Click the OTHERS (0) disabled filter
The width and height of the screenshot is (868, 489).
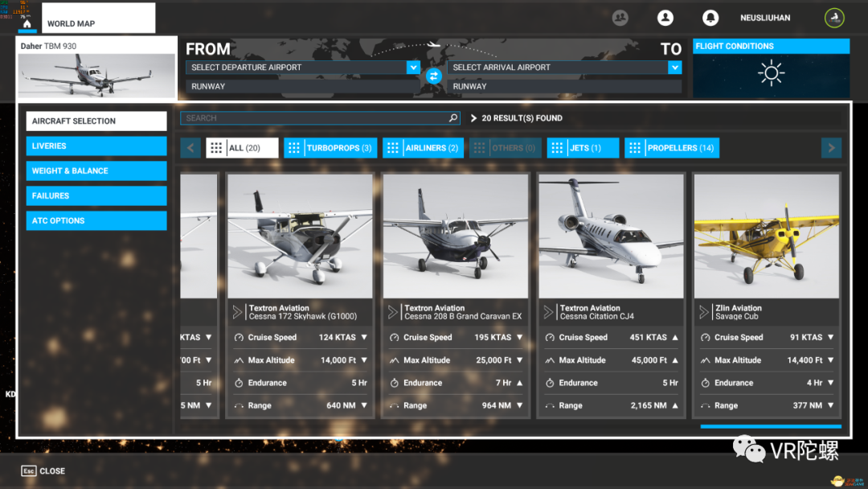pyautogui.click(x=506, y=148)
